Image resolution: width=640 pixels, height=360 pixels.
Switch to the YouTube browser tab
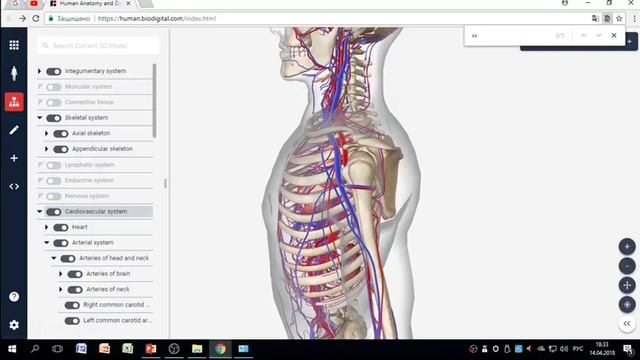(33, 4)
